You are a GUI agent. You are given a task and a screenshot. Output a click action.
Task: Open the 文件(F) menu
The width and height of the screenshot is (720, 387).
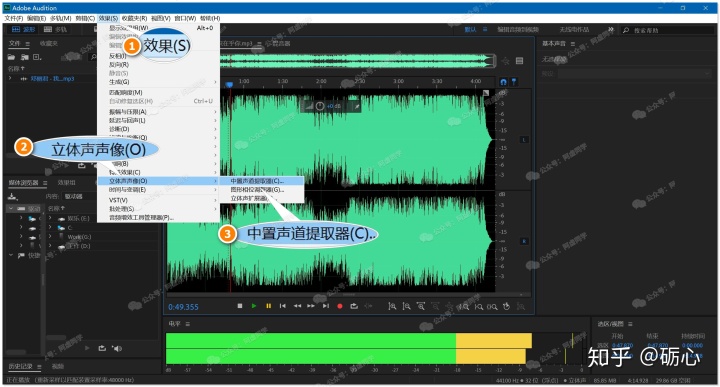(x=14, y=18)
